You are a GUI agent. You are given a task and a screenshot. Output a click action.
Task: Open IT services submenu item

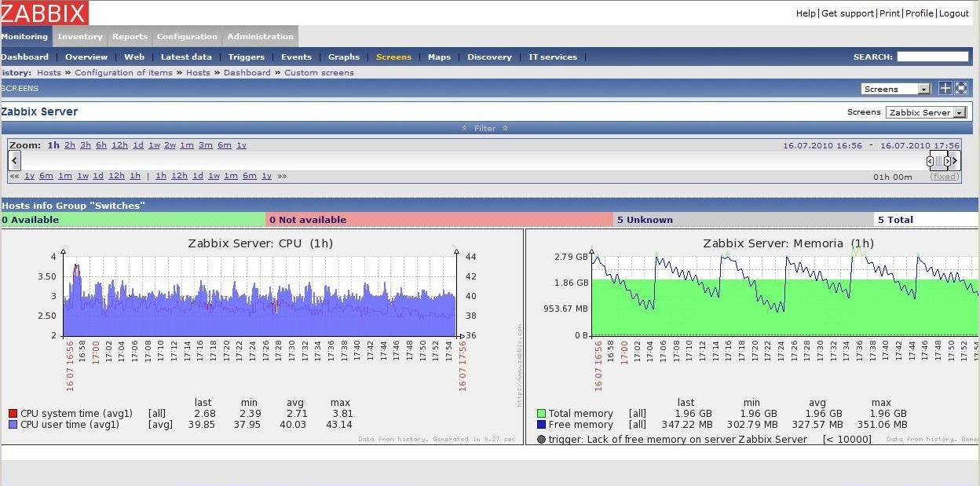[x=552, y=57]
